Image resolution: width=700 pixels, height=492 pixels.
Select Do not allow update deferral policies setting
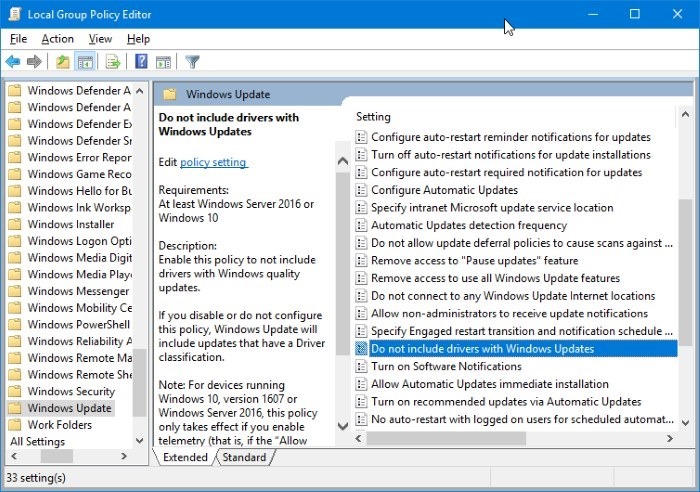521,243
